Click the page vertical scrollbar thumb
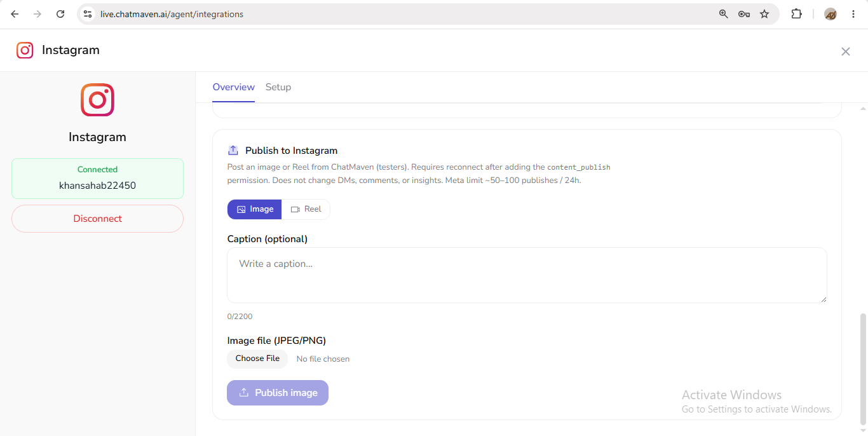 point(863,368)
